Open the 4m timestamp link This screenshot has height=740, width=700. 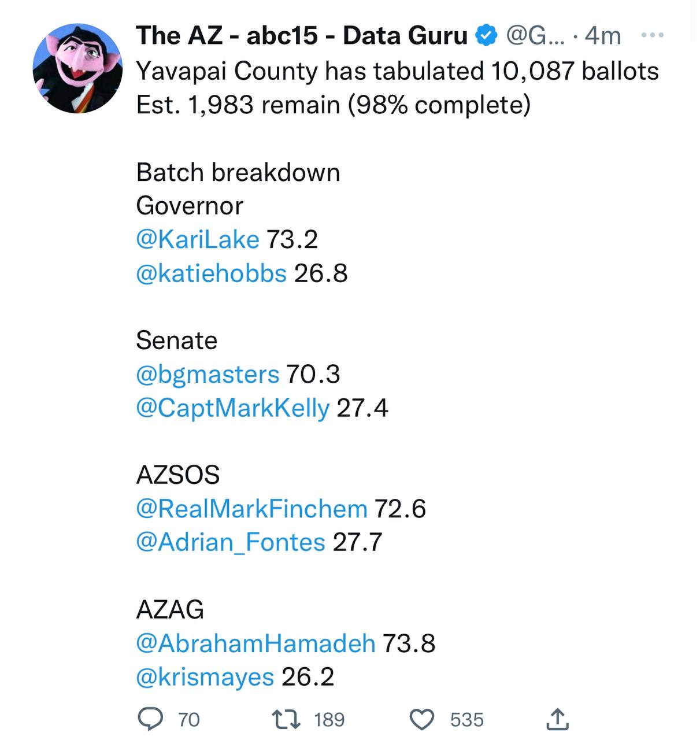603,36
